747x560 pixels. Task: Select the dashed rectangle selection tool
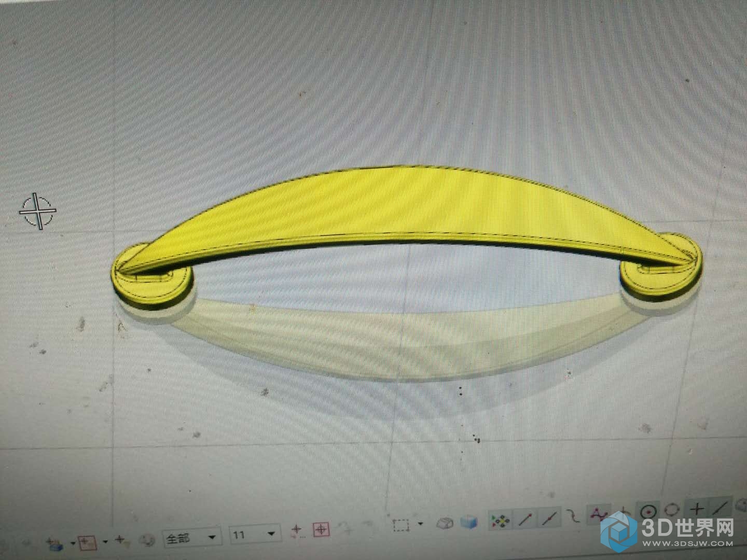(400, 525)
